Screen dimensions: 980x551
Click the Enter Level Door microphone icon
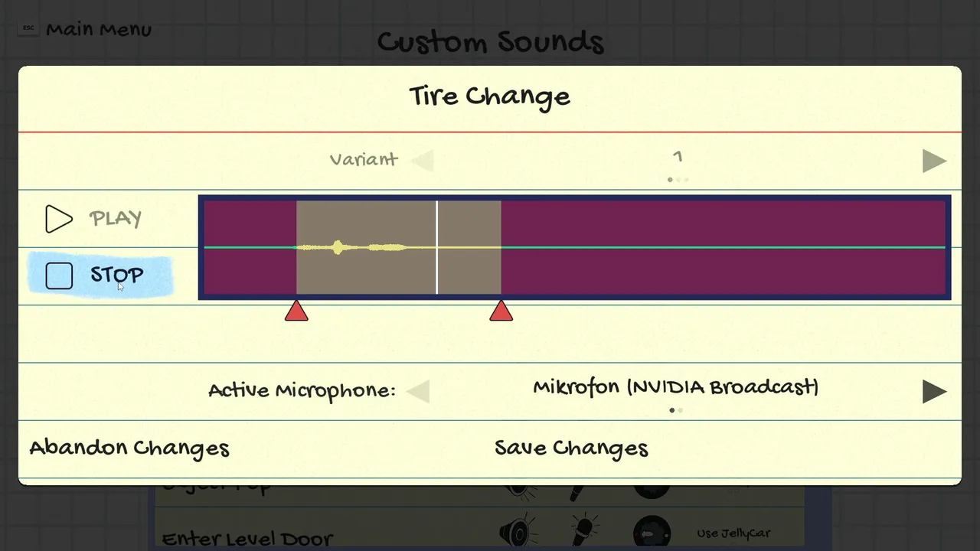click(x=583, y=530)
